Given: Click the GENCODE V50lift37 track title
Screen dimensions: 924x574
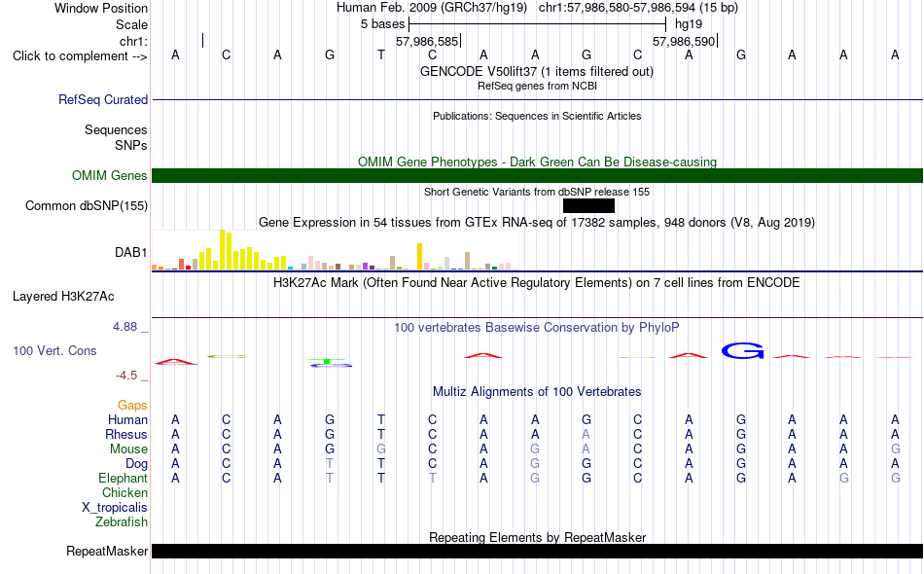Looking at the screenshot, I should click(x=537, y=71).
